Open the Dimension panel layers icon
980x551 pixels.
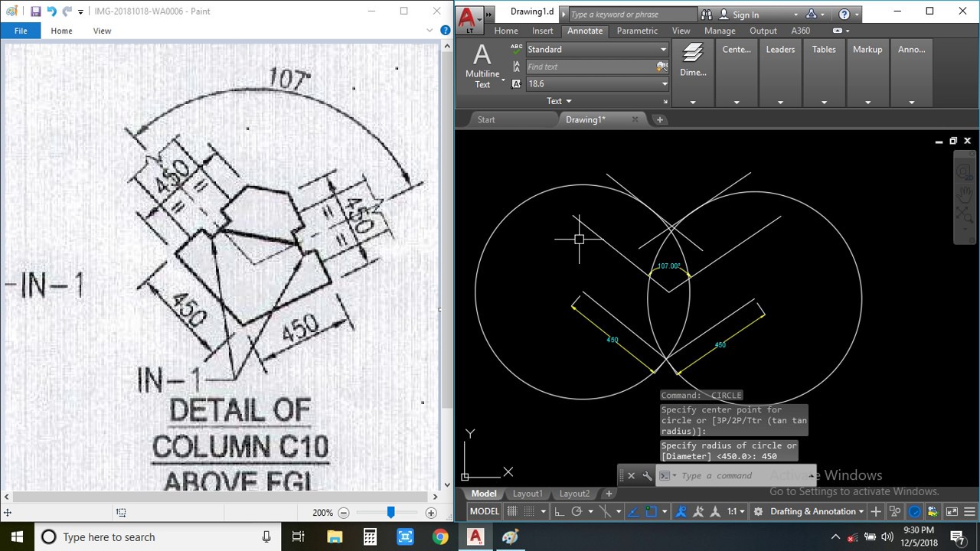(x=693, y=54)
